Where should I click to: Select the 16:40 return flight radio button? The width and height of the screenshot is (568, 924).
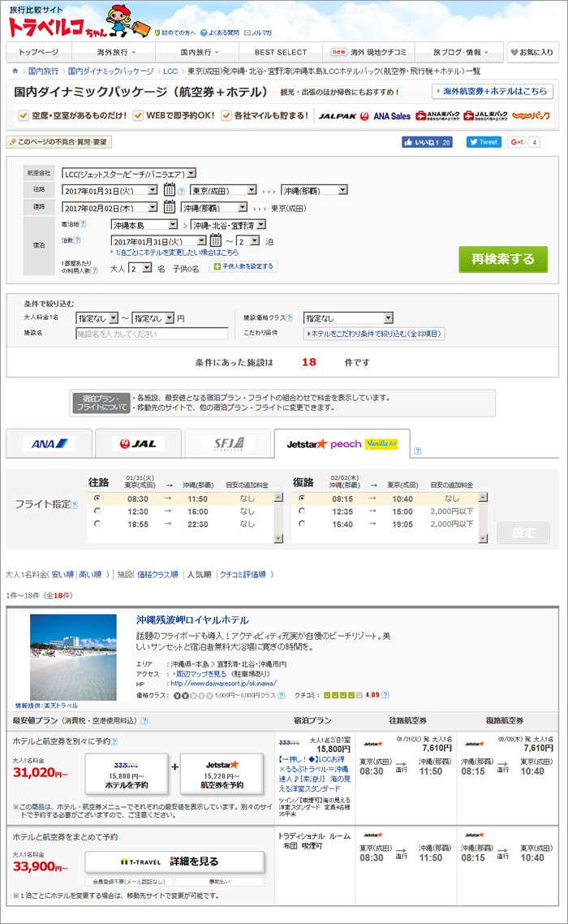tap(302, 525)
